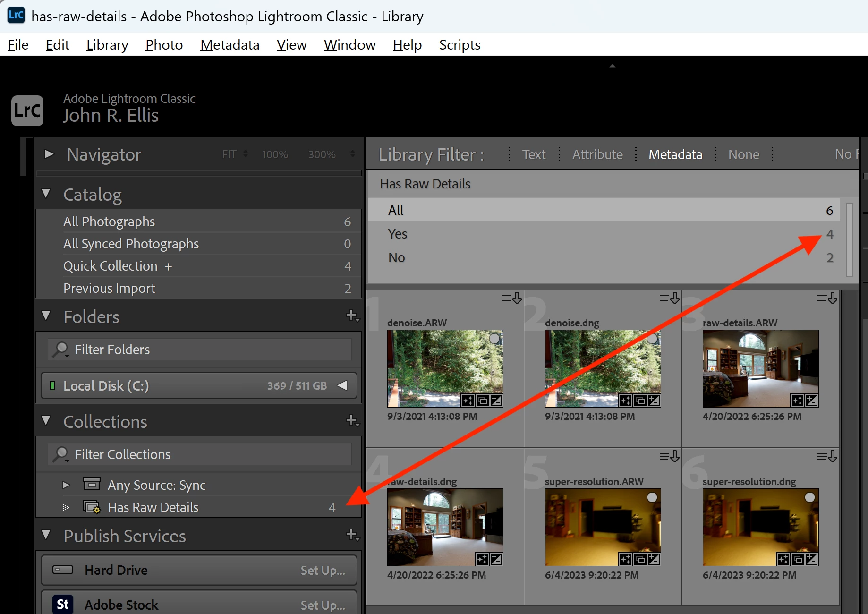868x614 pixels.
Task: Expand the Navigator panel
Action: (x=49, y=154)
